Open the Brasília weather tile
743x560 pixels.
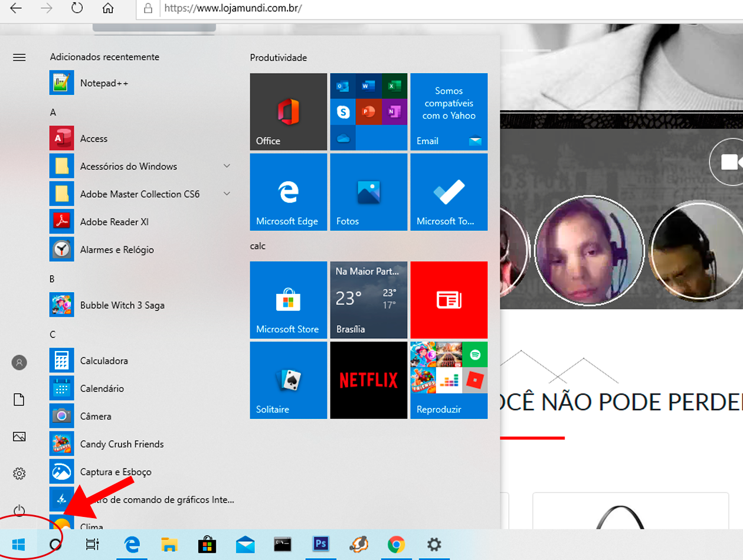tap(368, 300)
